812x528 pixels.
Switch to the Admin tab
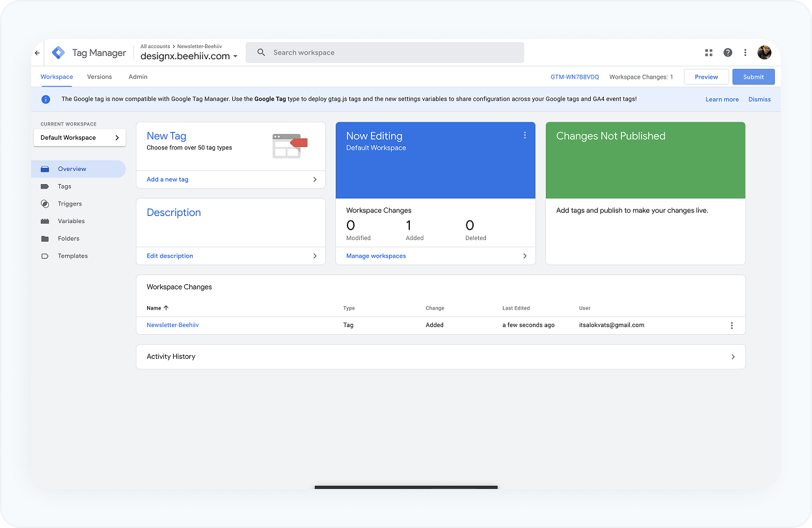pyautogui.click(x=138, y=77)
